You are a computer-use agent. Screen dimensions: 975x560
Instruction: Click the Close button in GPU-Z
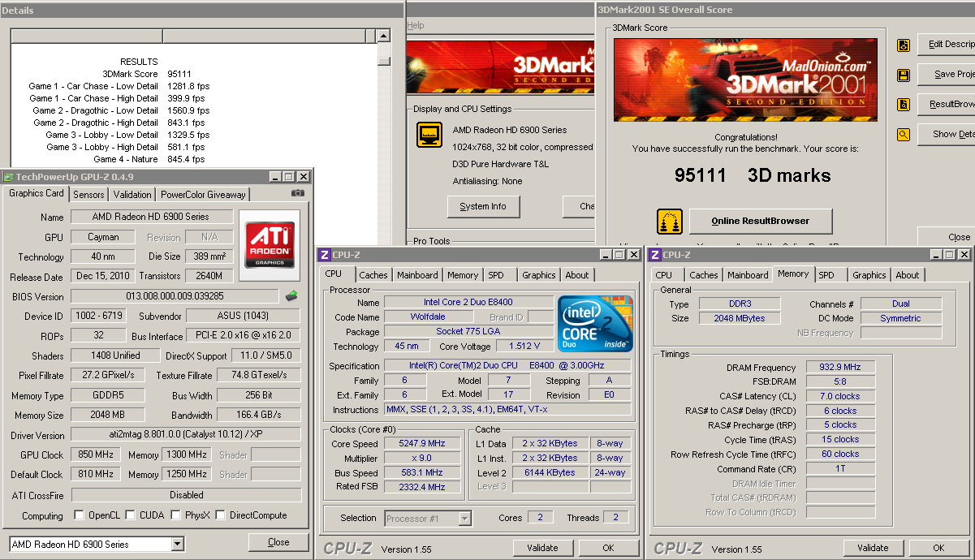278,542
